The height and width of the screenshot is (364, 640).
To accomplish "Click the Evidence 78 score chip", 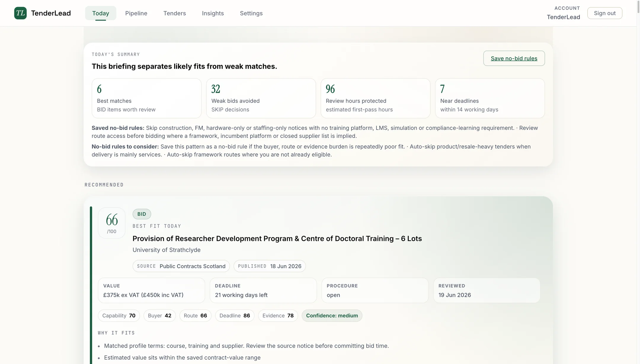I will (278, 315).
